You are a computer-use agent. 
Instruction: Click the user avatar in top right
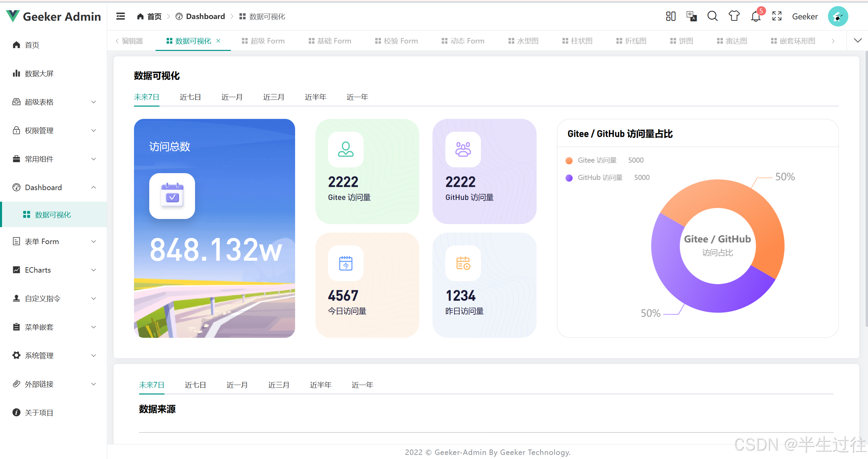(x=837, y=16)
